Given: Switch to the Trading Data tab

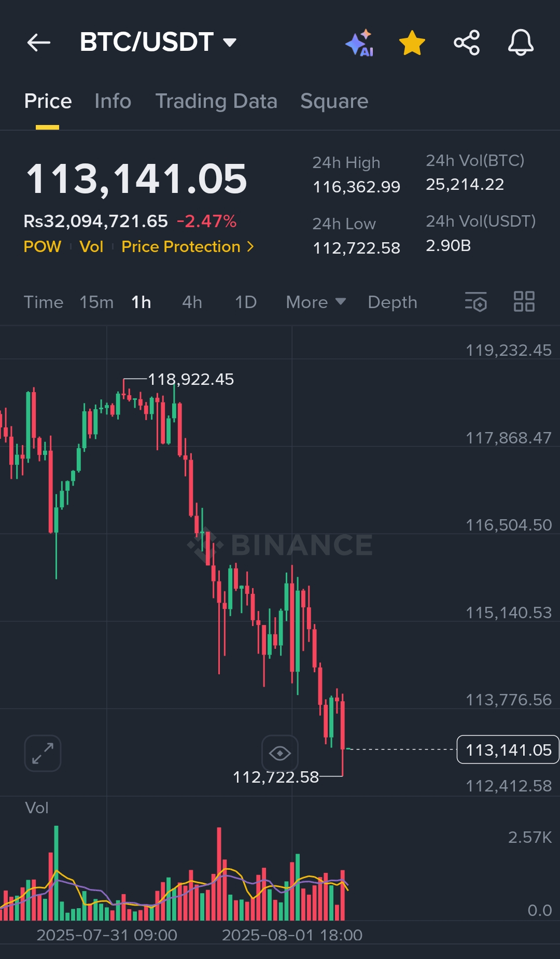Looking at the screenshot, I should (216, 101).
